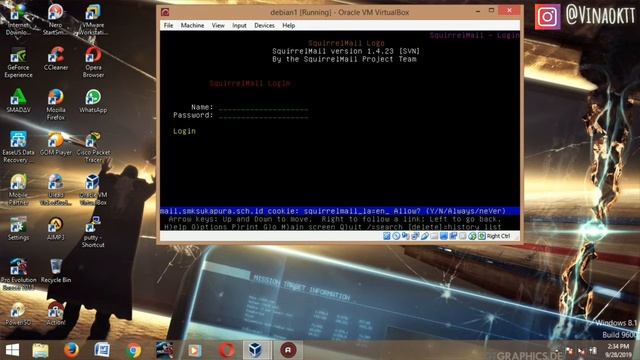Open GOM Player desktop icon
This screenshot has height=360, width=640.
pos(56,143)
